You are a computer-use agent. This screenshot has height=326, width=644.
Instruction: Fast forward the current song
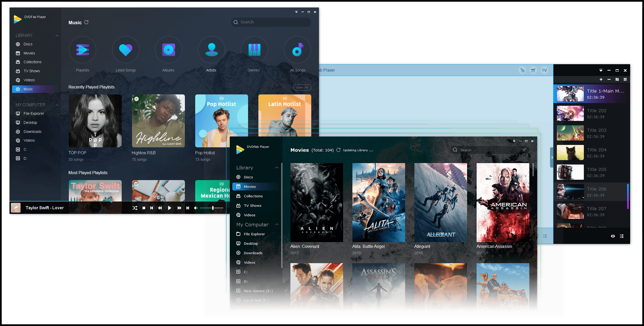tap(179, 208)
